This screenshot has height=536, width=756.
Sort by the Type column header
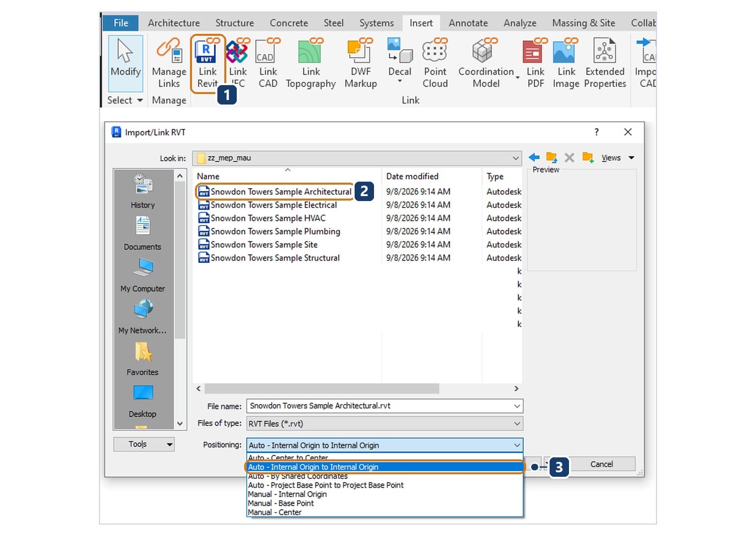[502, 176]
